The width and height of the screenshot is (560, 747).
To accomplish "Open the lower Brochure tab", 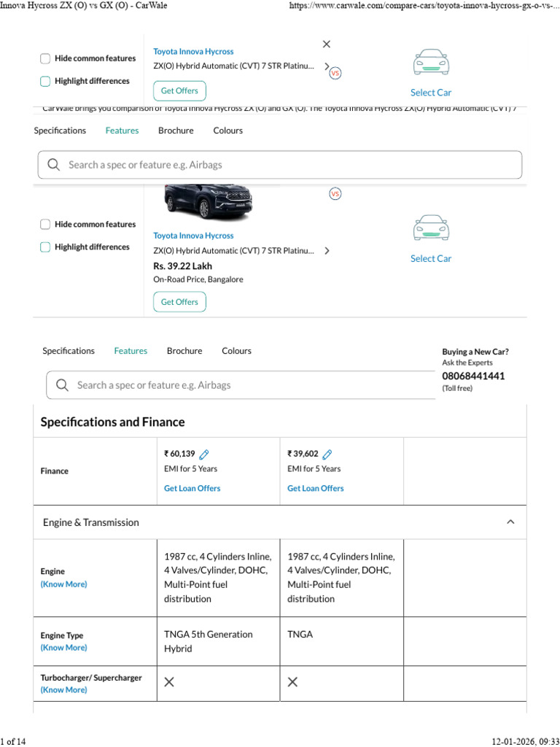I will coord(184,351).
